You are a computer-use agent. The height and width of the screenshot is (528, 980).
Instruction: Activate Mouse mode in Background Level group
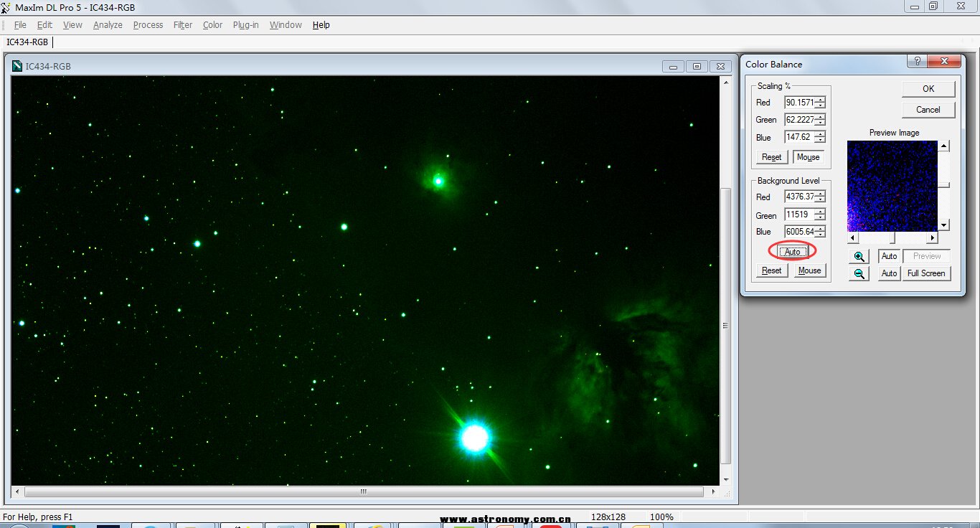pyautogui.click(x=809, y=270)
